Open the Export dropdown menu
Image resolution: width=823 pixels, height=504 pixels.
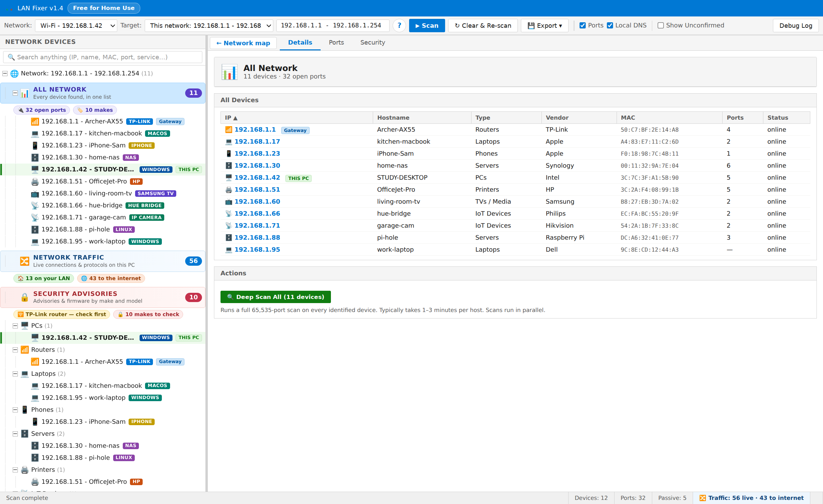545,26
